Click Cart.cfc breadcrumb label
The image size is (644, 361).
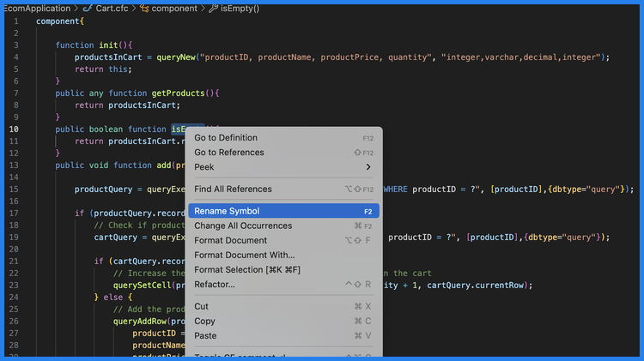pos(112,9)
